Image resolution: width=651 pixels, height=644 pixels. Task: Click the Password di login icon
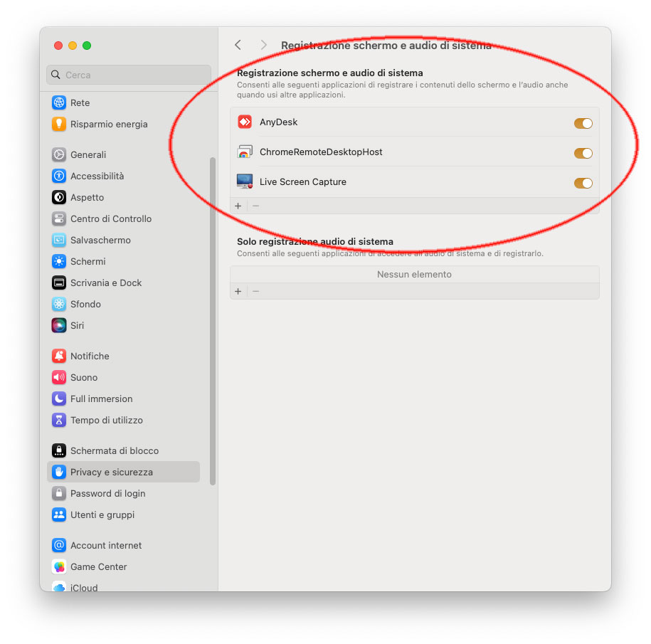(x=59, y=494)
